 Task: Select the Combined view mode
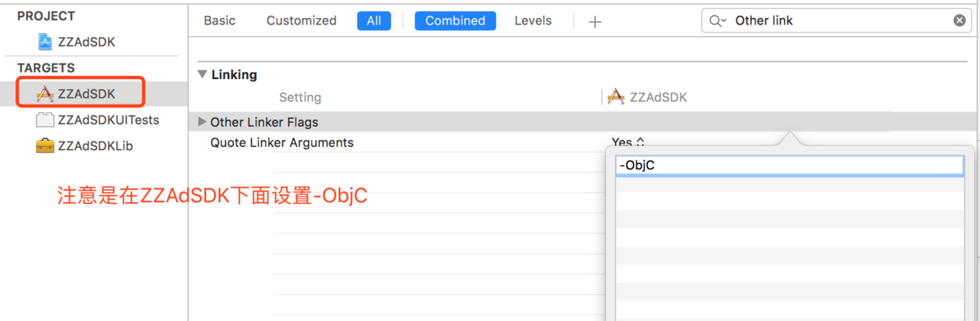click(455, 21)
